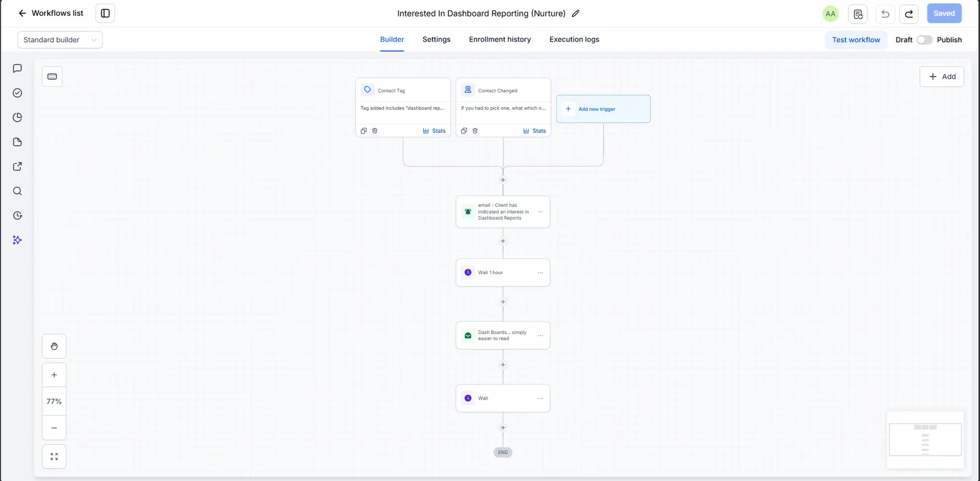
Task: Click Add new trigger
Action: (603, 109)
